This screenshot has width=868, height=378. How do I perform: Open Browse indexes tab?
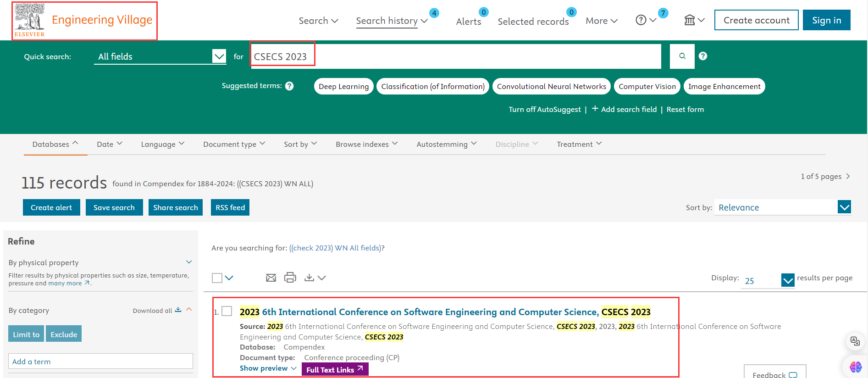tap(366, 144)
